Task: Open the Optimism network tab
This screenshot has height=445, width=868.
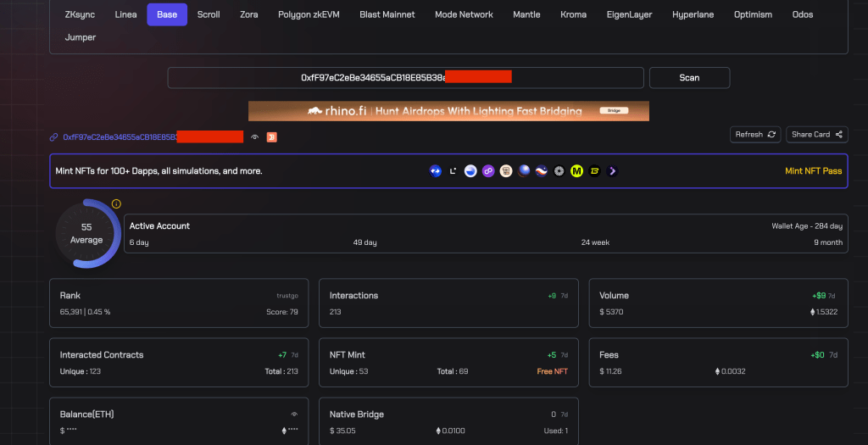Action: pos(753,14)
